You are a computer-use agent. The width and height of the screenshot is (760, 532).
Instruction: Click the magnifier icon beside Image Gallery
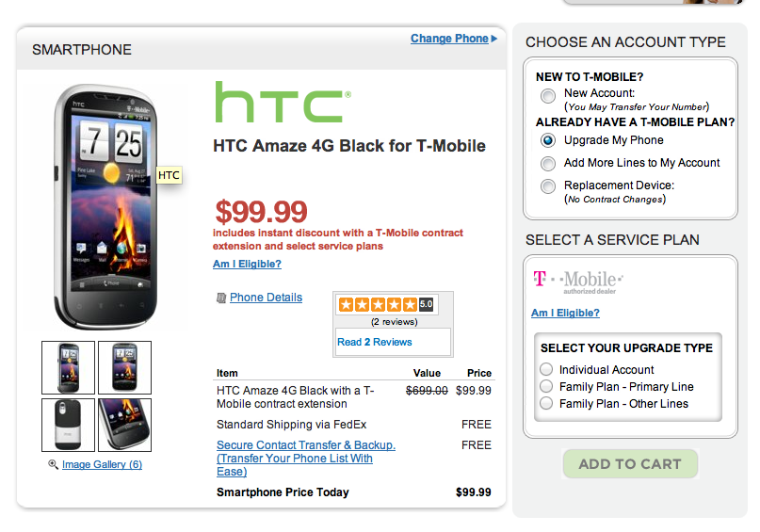point(53,465)
